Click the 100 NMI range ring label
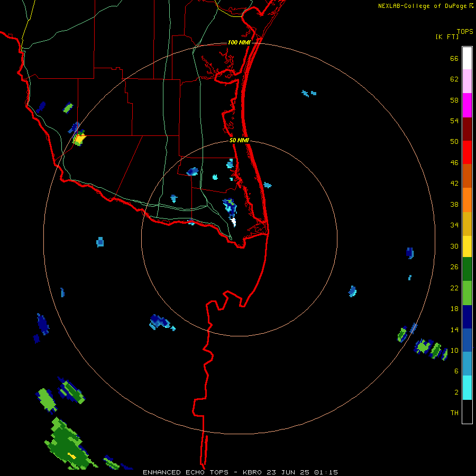 pyautogui.click(x=239, y=42)
